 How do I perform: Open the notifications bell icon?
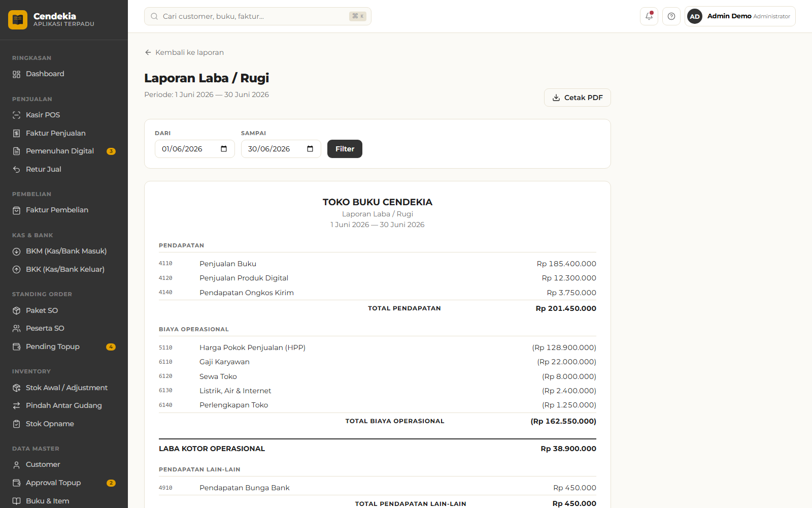click(x=649, y=16)
